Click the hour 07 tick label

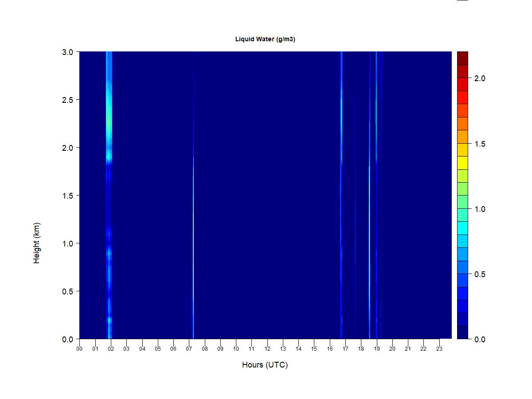click(x=189, y=349)
